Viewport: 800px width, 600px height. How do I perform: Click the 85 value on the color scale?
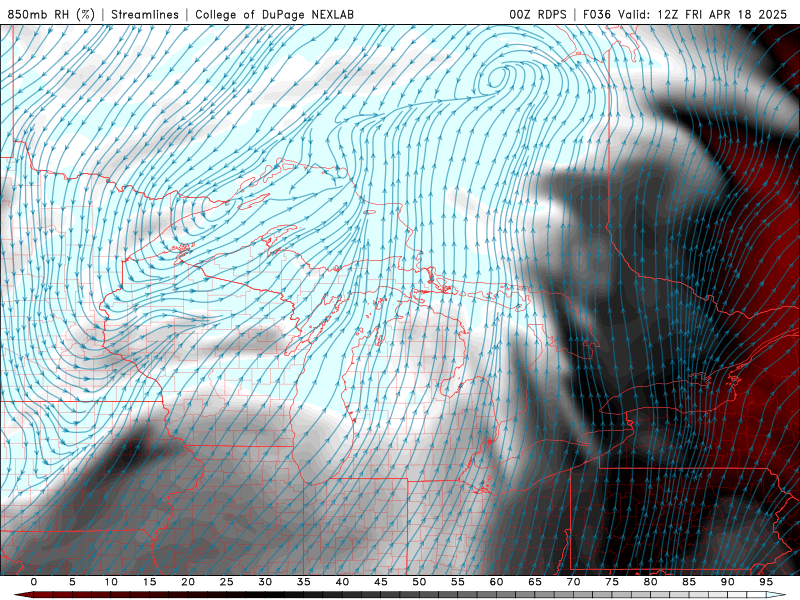pos(689,582)
